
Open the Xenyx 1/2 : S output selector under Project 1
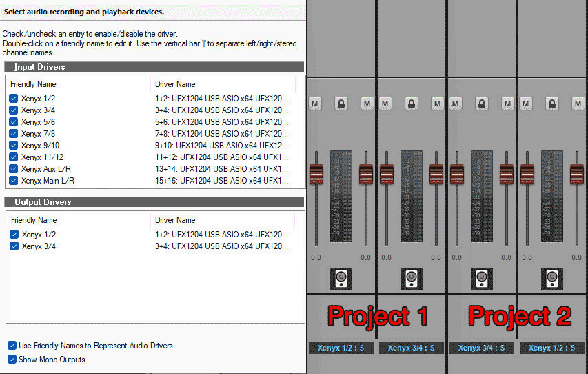coord(341,348)
